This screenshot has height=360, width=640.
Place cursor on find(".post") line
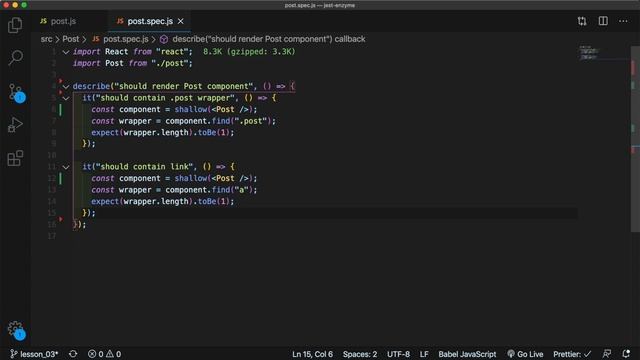tap(183, 121)
